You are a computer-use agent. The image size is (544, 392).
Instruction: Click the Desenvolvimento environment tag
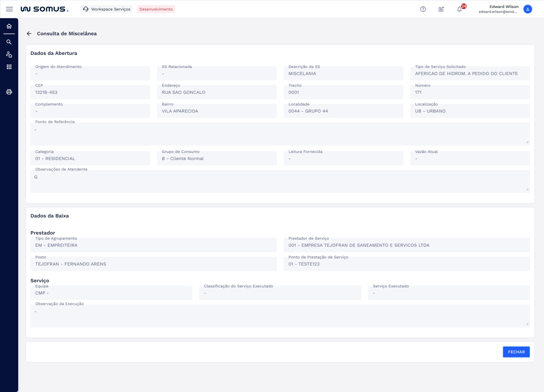(x=156, y=9)
